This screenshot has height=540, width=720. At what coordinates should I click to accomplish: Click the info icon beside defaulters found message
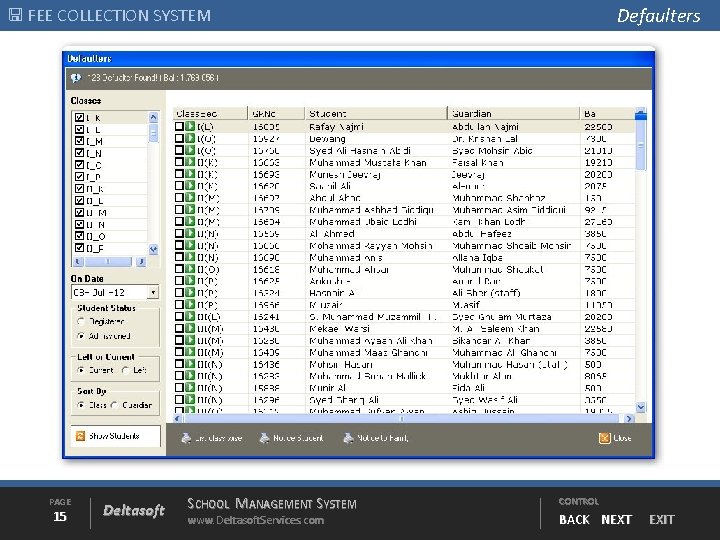click(75, 77)
